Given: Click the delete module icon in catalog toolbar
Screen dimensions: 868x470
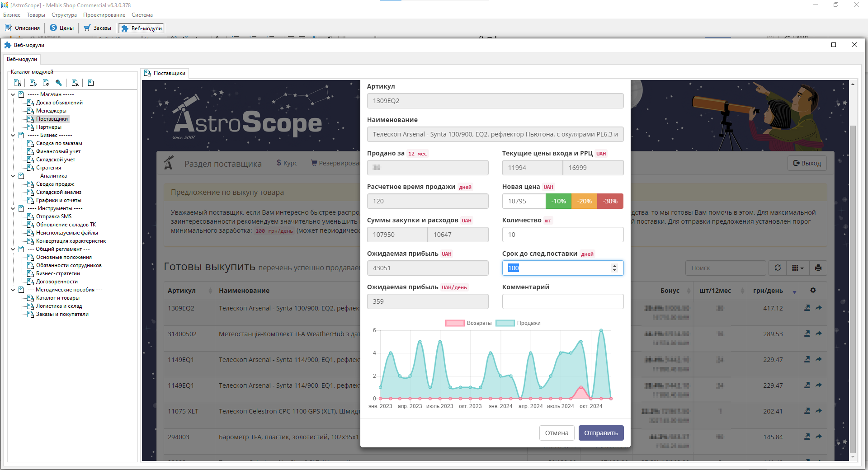Looking at the screenshot, I should [x=75, y=83].
